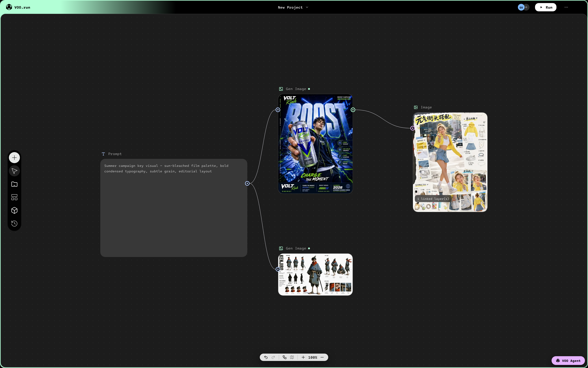588x368 pixels.
Task: Run the workflow with the Run button
Action: pyautogui.click(x=546, y=7)
